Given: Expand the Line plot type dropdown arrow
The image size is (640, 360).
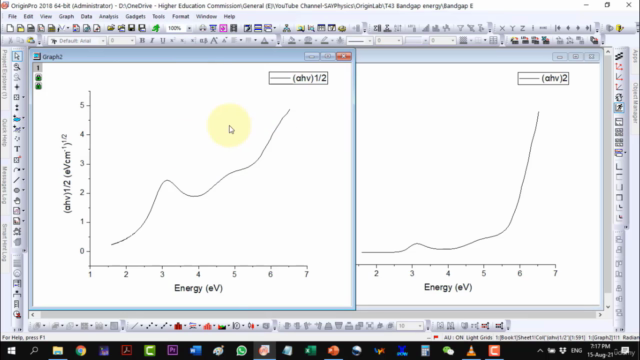Looking at the screenshot, I should pyautogui.click(x=142, y=326).
